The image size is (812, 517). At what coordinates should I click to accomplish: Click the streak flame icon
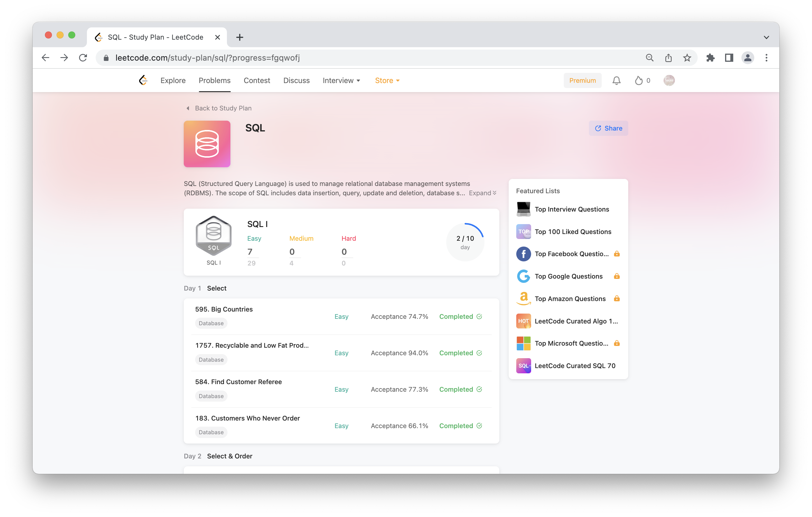638,80
